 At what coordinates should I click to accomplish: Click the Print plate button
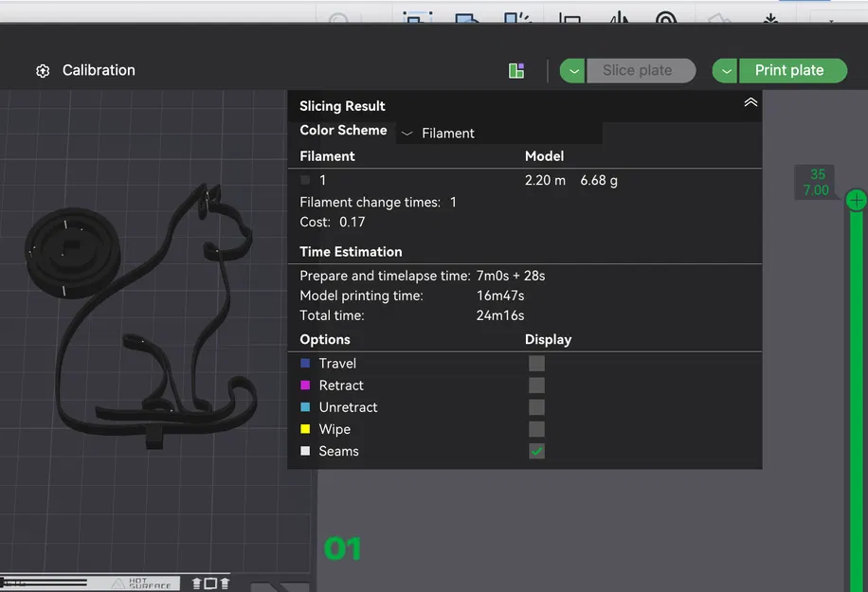tap(793, 71)
